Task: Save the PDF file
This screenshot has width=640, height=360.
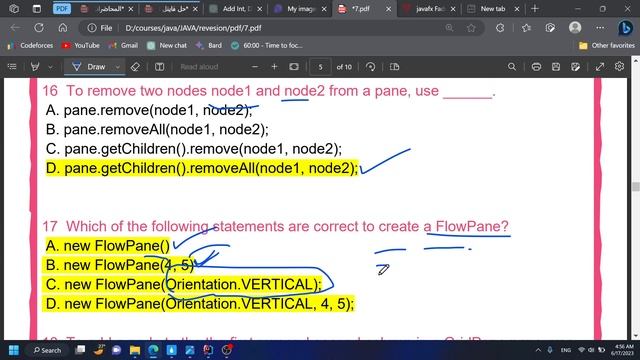Action: tap(556, 67)
